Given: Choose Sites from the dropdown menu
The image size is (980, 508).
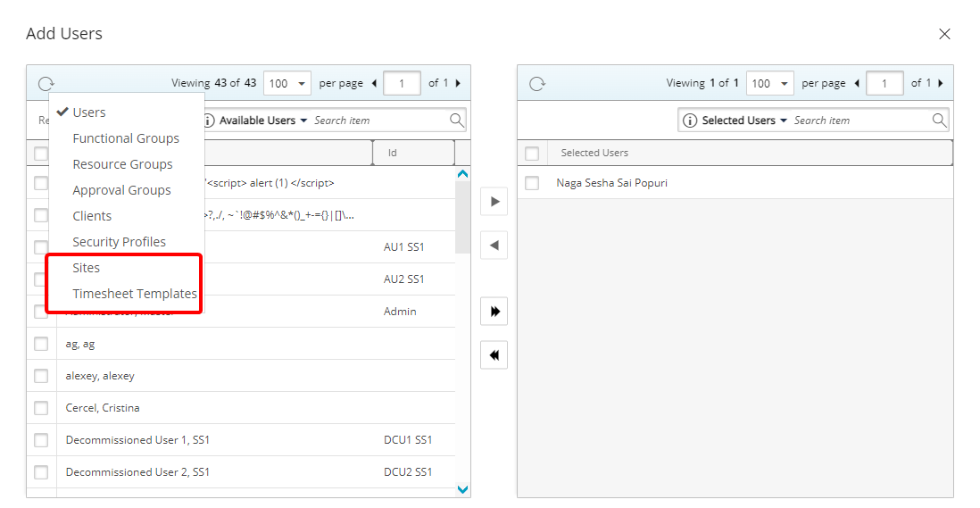Looking at the screenshot, I should 87,268.
